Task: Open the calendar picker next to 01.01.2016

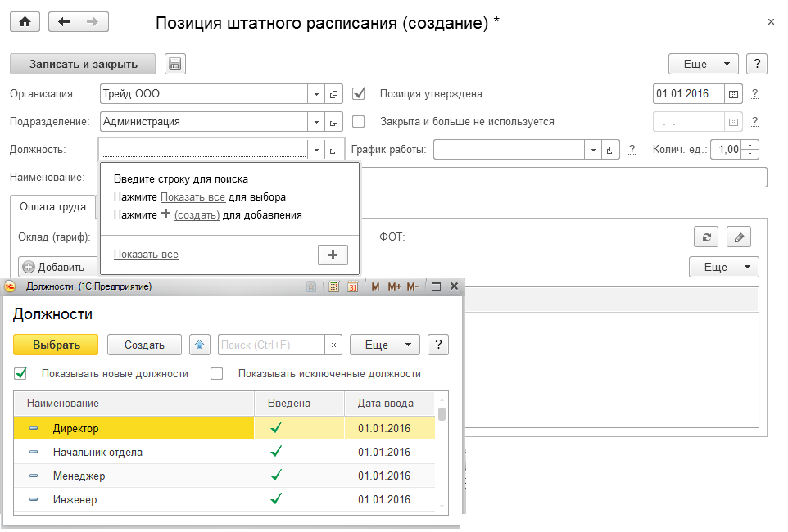Action: click(734, 94)
